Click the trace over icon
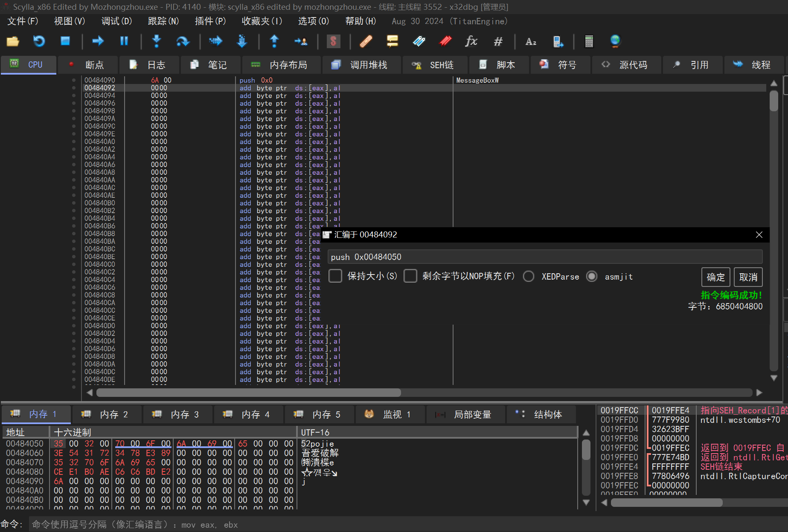This screenshot has width=788, height=532. tap(242, 41)
